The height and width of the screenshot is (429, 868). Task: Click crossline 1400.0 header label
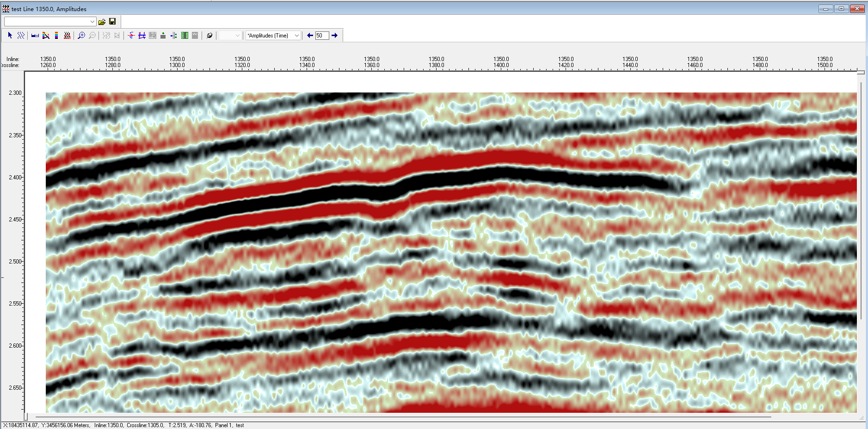click(x=501, y=65)
